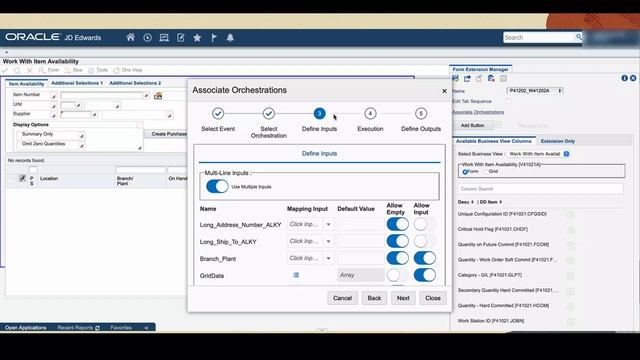
Task: Go to the JD Edwards home page
Action: [130, 38]
